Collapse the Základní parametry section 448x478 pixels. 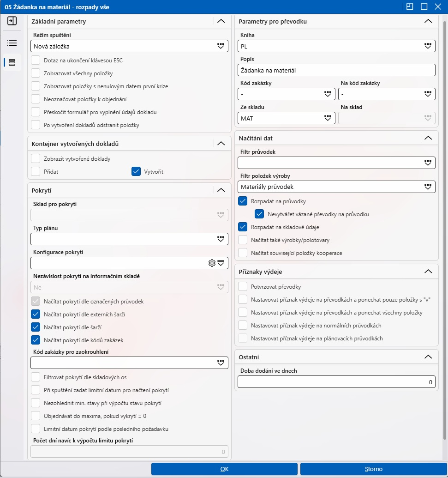[221, 21]
